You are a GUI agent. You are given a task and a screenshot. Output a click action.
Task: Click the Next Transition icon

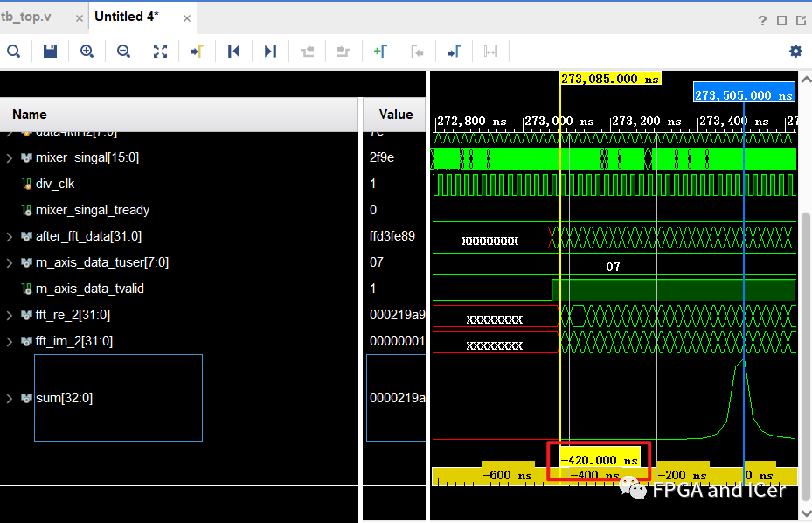[x=344, y=52]
